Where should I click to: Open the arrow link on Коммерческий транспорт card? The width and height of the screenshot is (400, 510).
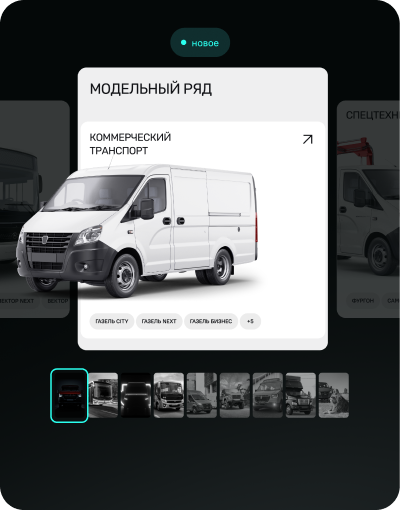(307, 139)
